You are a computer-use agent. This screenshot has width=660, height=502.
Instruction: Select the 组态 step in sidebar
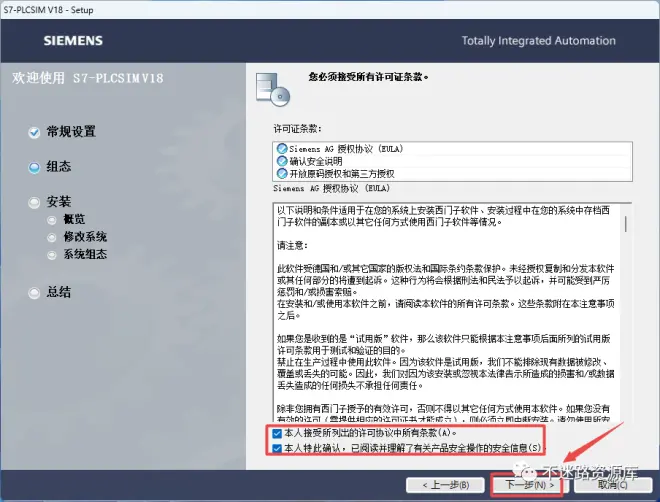pyautogui.click(x=59, y=167)
